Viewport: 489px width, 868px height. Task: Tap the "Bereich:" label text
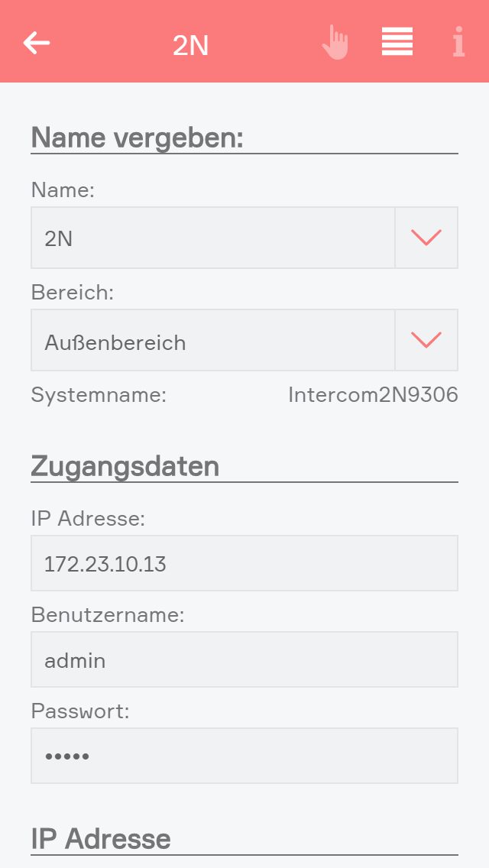pos(72,293)
